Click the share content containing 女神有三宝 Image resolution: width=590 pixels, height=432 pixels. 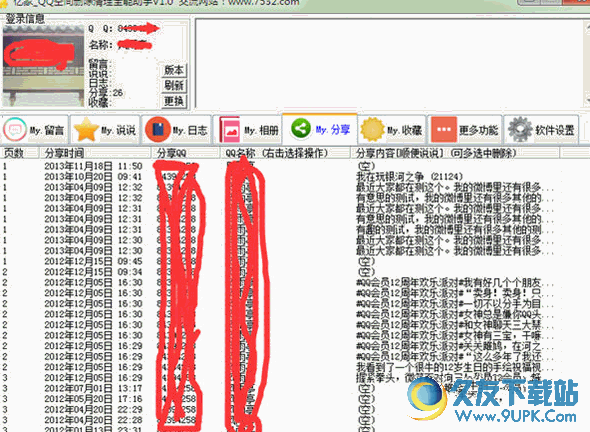tap(455, 335)
